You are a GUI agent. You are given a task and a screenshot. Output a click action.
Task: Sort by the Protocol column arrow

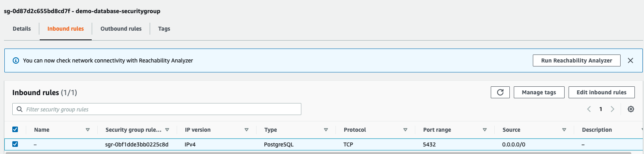click(405, 130)
